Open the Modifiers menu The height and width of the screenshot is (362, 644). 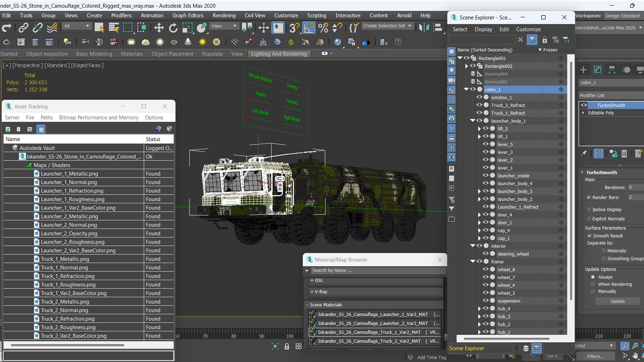pos(121,15)
